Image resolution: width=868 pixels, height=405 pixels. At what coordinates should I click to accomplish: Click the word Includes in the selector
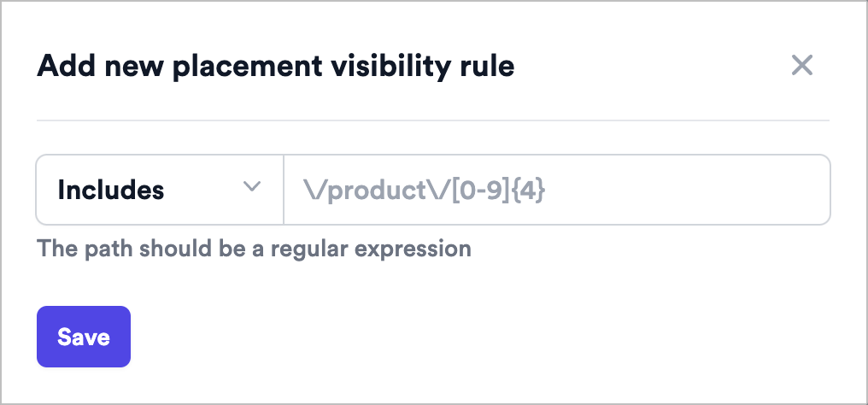[x=111, y=190]
